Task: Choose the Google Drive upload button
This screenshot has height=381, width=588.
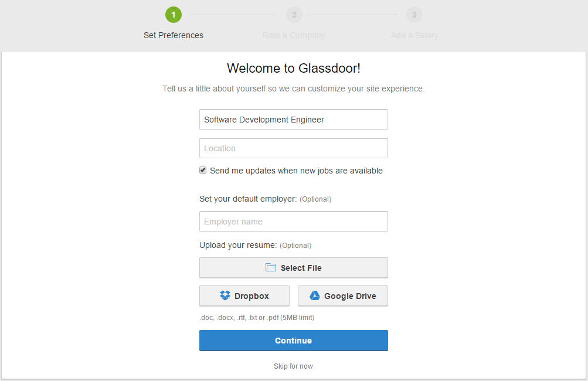Action: [x=343, y=296]
